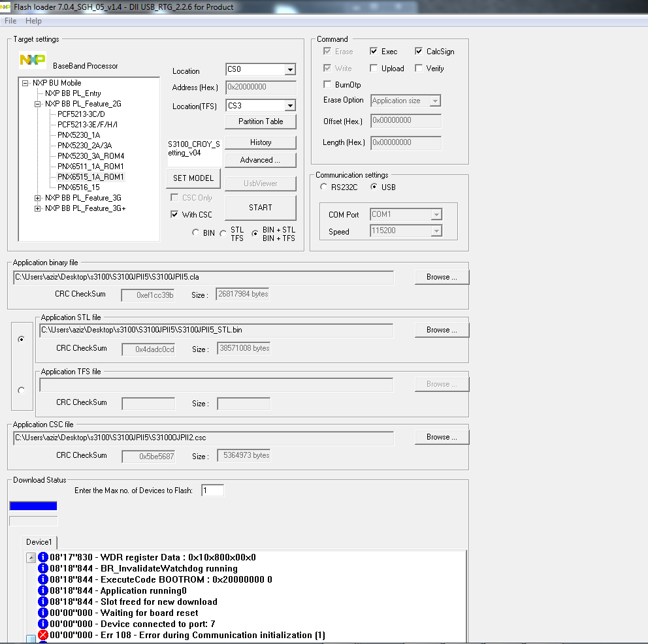Open the Help menu
This screenshot has width=648, height=644.
[33, 21]
